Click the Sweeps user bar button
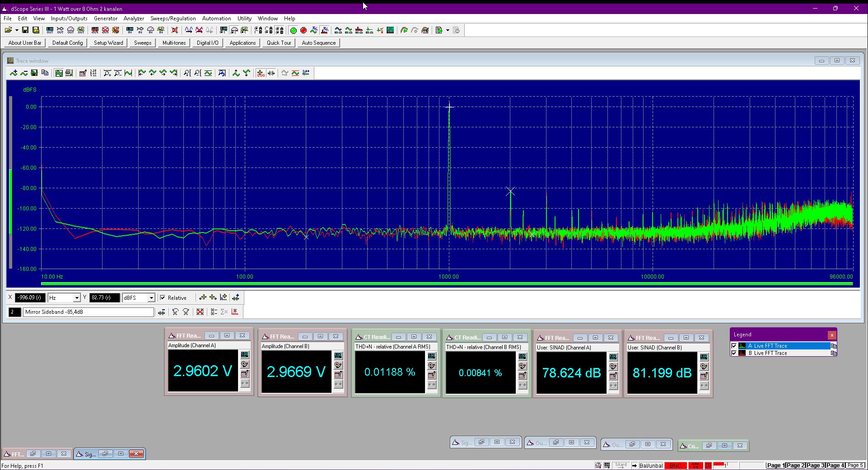The height and width of the screenshot is (470, 868). pos(143,43)
